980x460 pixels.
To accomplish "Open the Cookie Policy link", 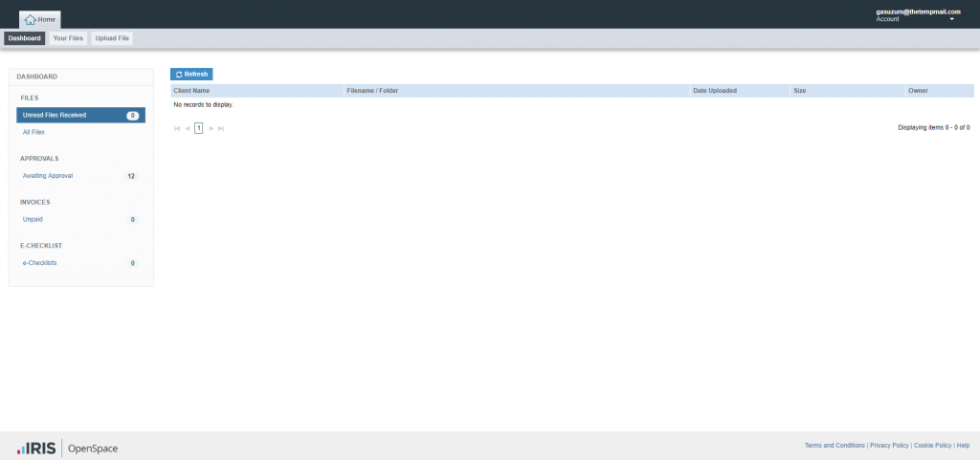I will pyautogui.click(x=932, y=446).
